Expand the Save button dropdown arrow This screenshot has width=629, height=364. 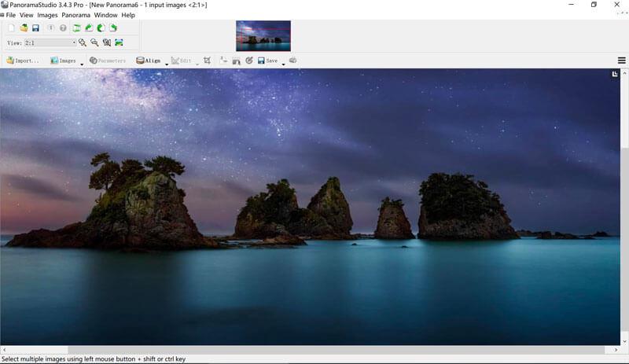pos(283,64)
